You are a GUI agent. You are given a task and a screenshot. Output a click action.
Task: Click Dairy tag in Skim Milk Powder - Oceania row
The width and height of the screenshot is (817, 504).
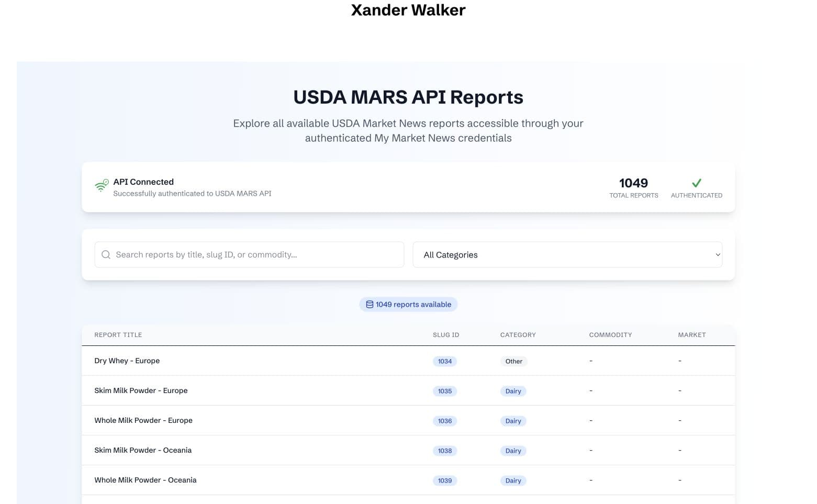(x=513, y=451)
